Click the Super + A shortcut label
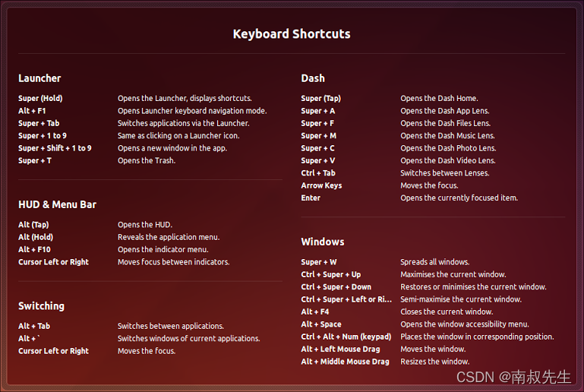Viewport: 584px width, 392px height. coord(317,111)
